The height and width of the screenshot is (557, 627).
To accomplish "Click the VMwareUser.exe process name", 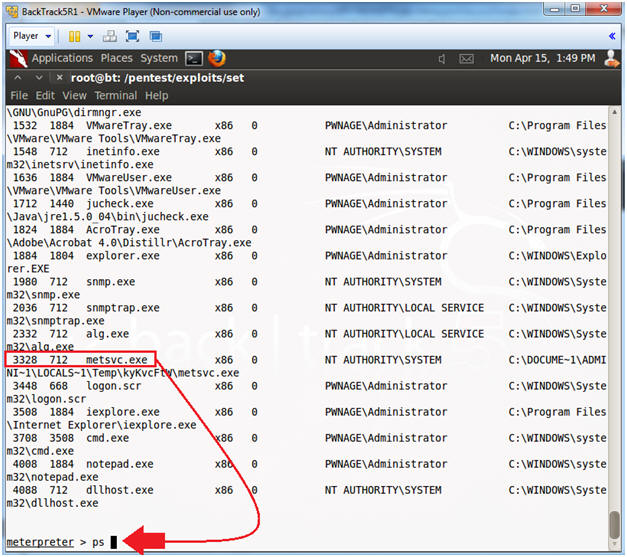I will (x=129, y=178).
